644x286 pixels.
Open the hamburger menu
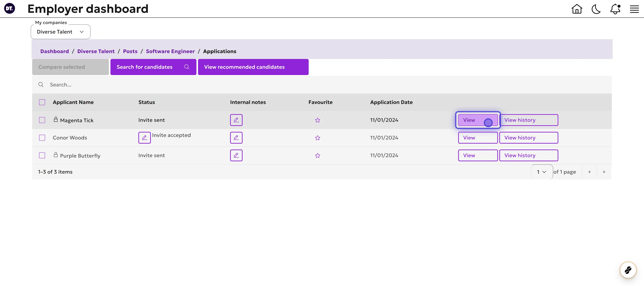click(x=634, y=9)
